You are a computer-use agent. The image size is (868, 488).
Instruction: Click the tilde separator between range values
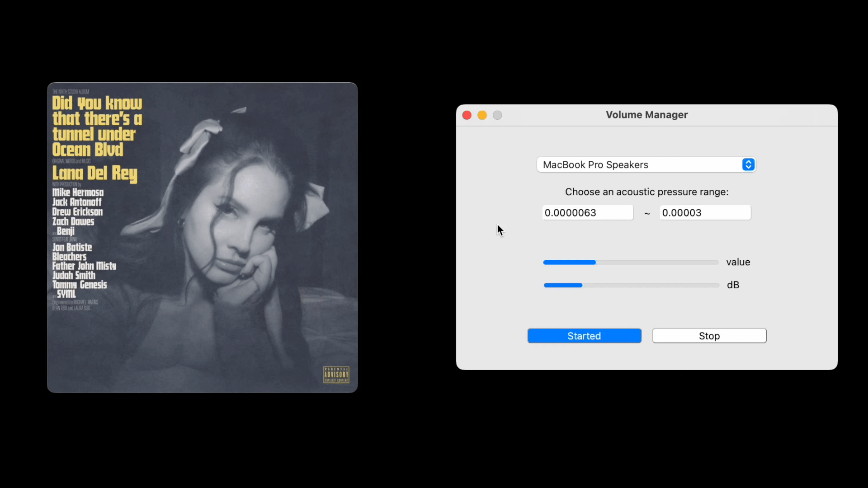click(x=647, y=213)
